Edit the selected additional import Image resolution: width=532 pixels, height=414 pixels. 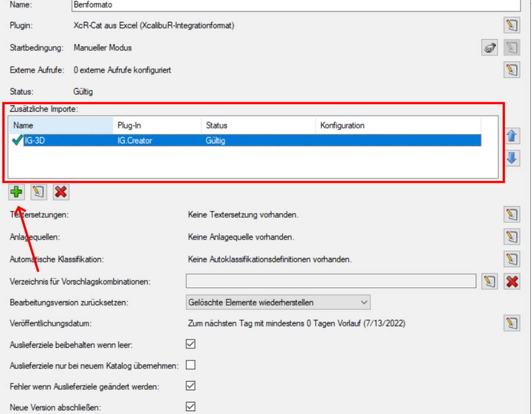click(38, 192)
